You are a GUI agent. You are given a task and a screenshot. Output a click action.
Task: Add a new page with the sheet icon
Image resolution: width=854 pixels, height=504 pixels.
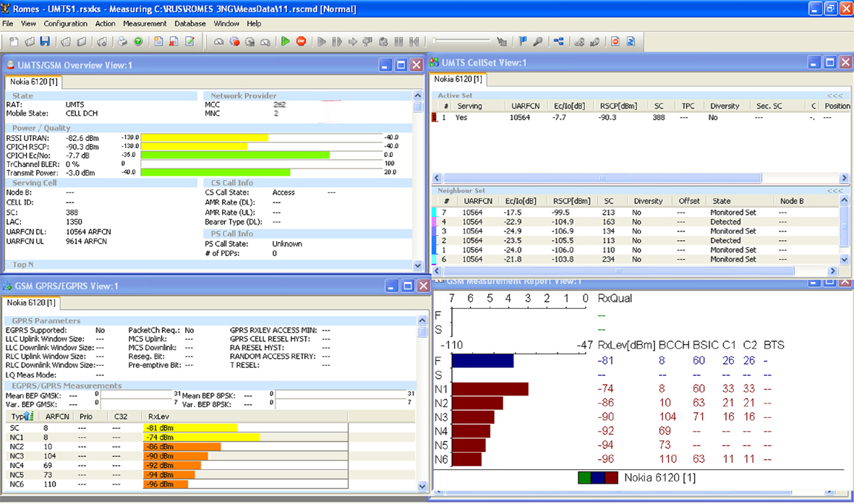pyautogui.click(x=158, y=41)
